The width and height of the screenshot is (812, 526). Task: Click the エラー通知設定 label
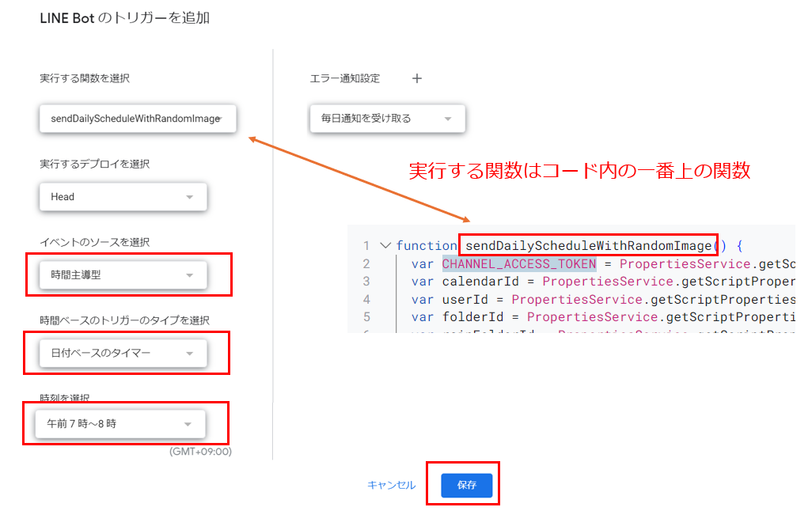tap(345, 78)
